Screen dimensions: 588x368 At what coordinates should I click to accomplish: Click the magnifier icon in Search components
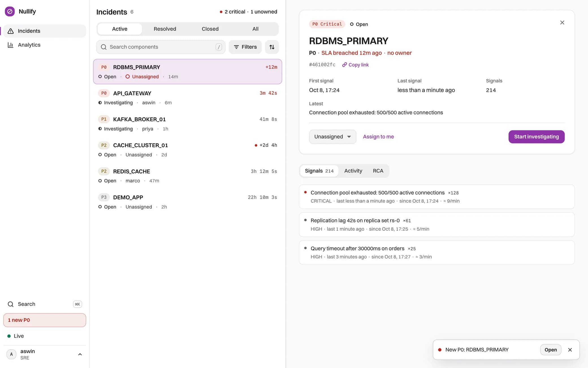tap(104, 47)
